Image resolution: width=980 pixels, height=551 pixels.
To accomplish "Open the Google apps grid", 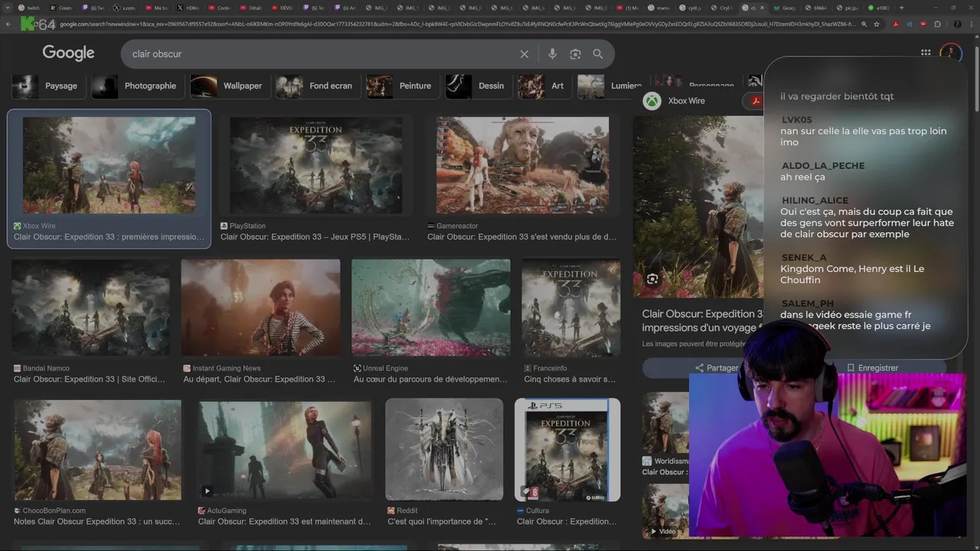I will pyautogui.click(x=926, y=53).
